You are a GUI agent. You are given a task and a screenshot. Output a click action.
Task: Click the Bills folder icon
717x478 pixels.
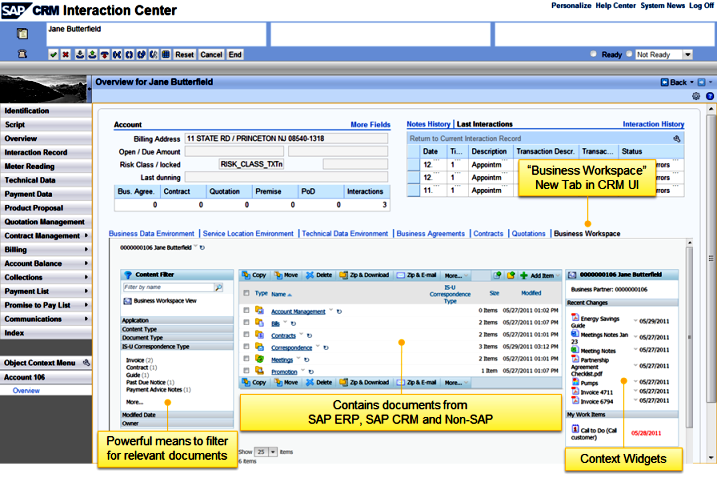pyautogui.click(x=259, y=322)
